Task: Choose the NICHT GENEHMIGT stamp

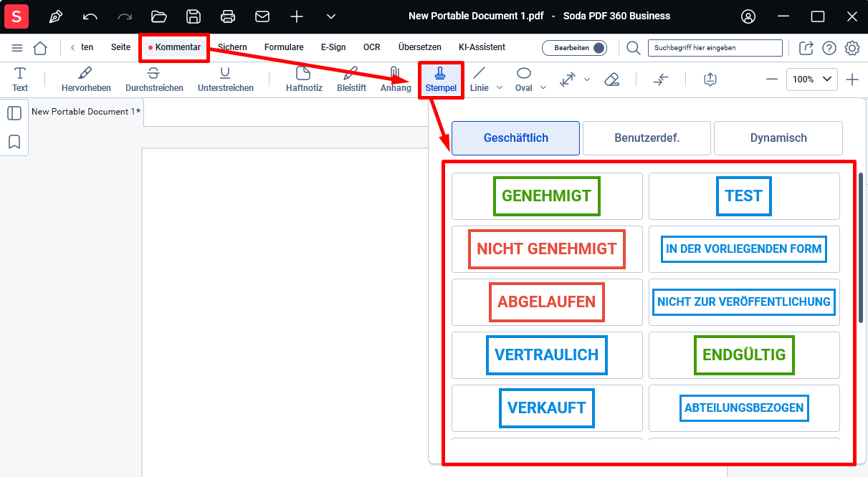Action: [547, 249]
